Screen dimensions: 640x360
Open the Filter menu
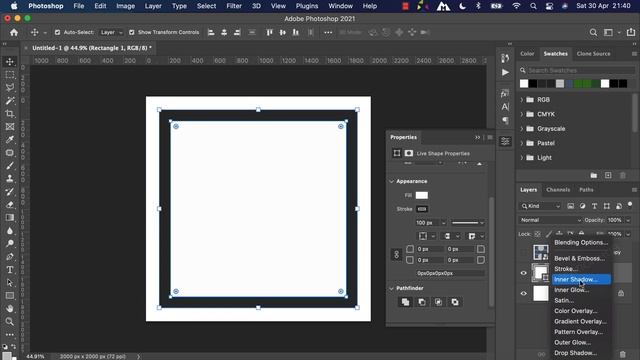(234, 6)
